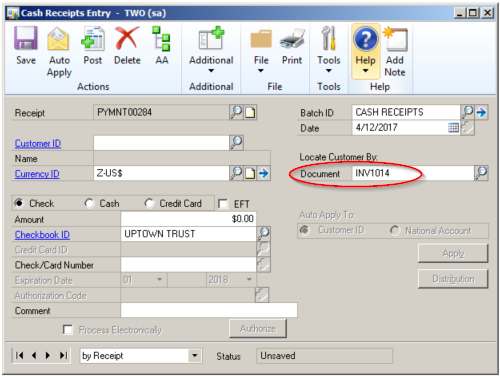Click the Add Note icon
The height and width of the screenshot is (377, 500).
[x=395, y=40]
